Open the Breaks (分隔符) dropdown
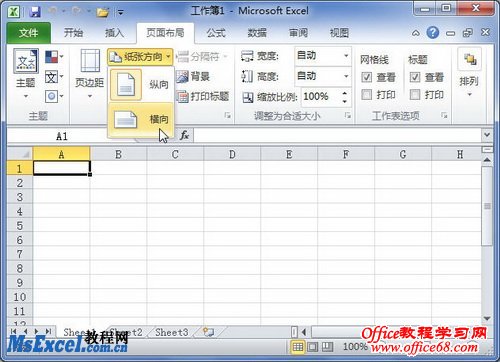The width and height of the screenshot is (500, 362). coord(202,57)
